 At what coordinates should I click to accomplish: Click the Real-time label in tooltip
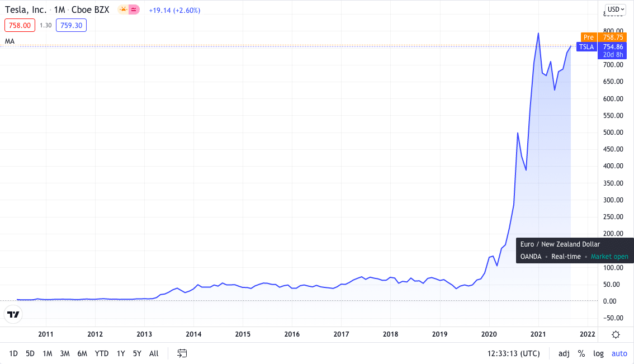tap(566, 257)
